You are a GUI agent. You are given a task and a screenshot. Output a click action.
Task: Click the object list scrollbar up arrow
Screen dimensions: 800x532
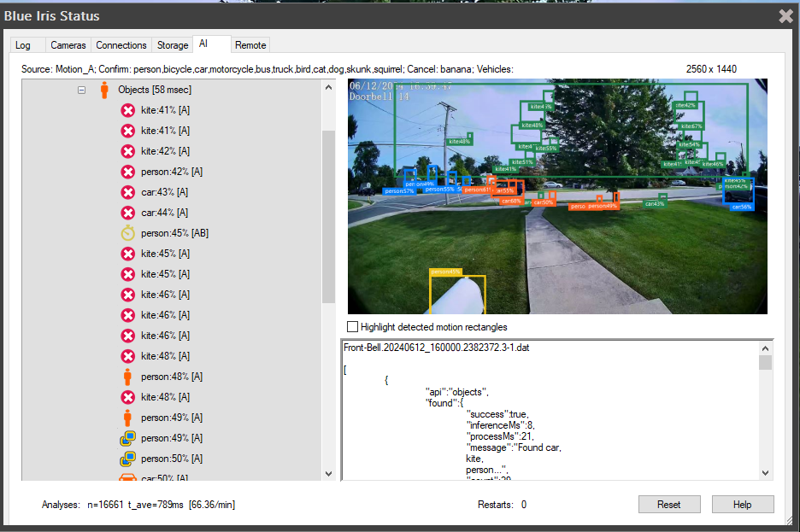point(328,87)
